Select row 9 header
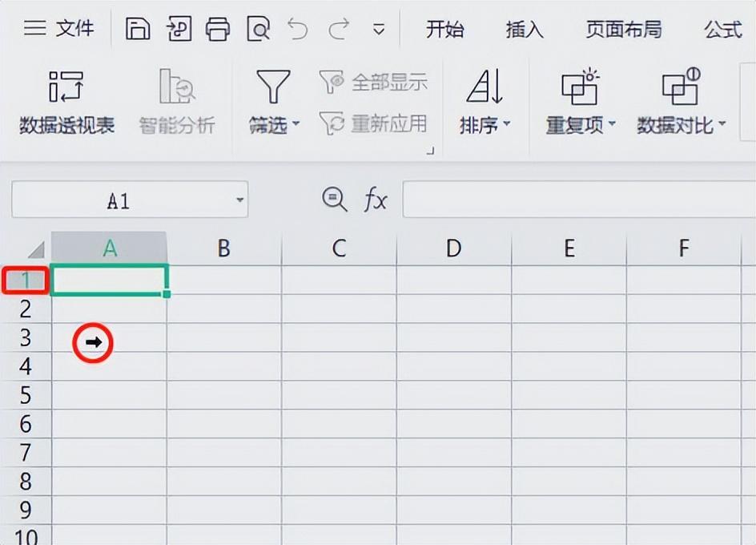Screen dimensions: 756x545 click(x=26, y=511)
